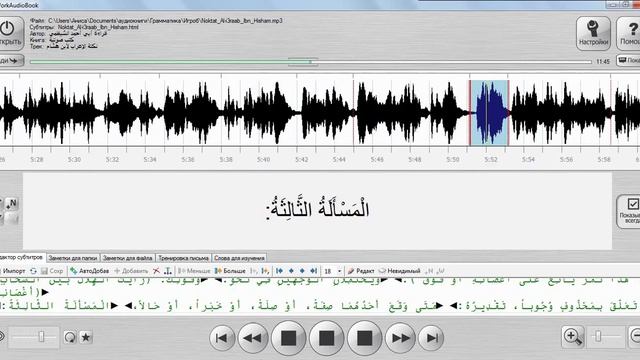This screenshot has height=360, width=640.
Task: Click the Больше toolbar button
Action: click(230, 271)
